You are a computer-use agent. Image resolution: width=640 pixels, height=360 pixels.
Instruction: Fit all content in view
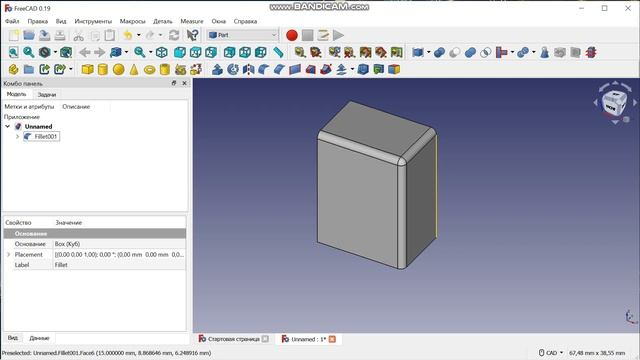[13, 52]
